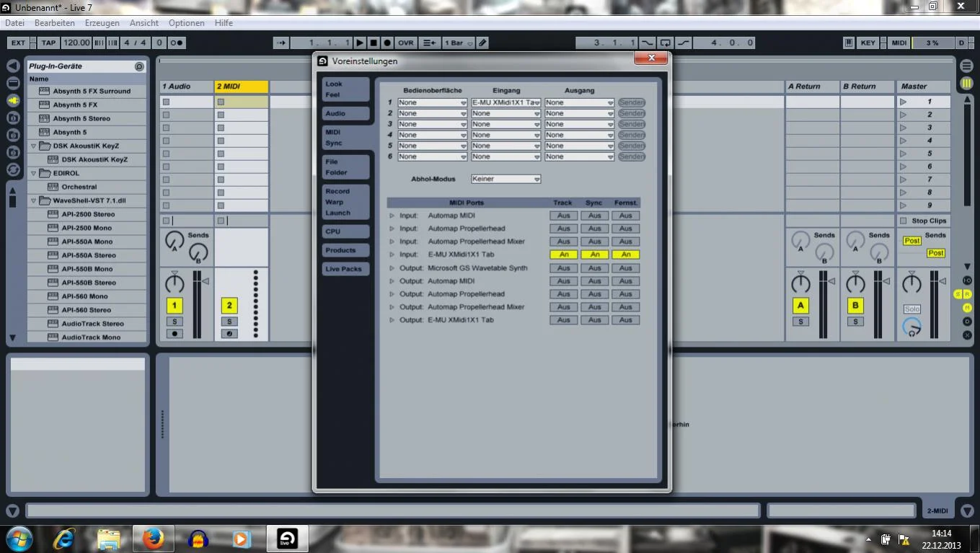Open the Erzeugen menu
980x553 pixels.
tap(102, 23)
